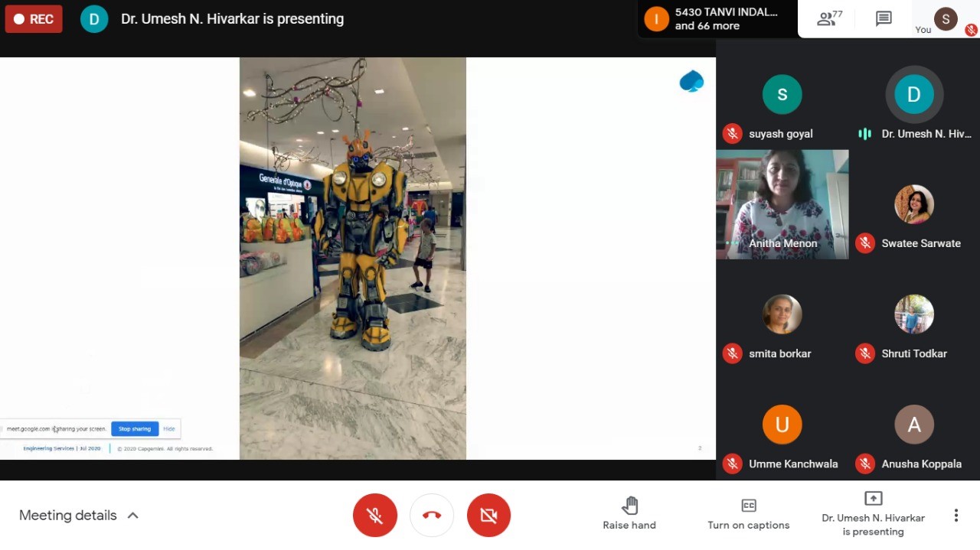Click the presenter avatar in the top bar

[x=94, y=18]
